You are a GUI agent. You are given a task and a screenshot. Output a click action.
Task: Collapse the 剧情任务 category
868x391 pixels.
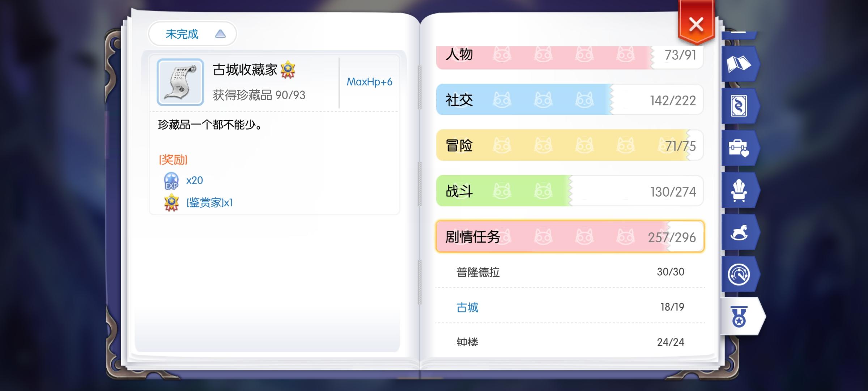tap(570, 237)
